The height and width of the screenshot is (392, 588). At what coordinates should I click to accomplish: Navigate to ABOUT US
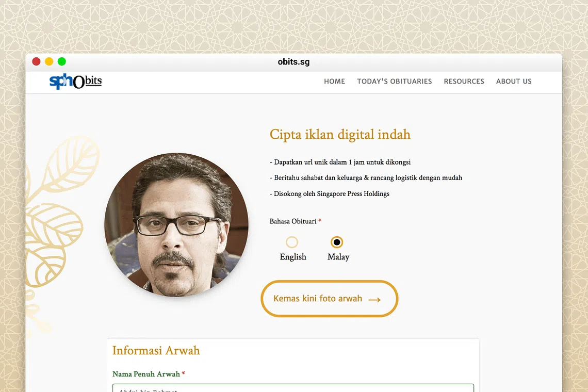pyautogui.click(x=514, y=81)
